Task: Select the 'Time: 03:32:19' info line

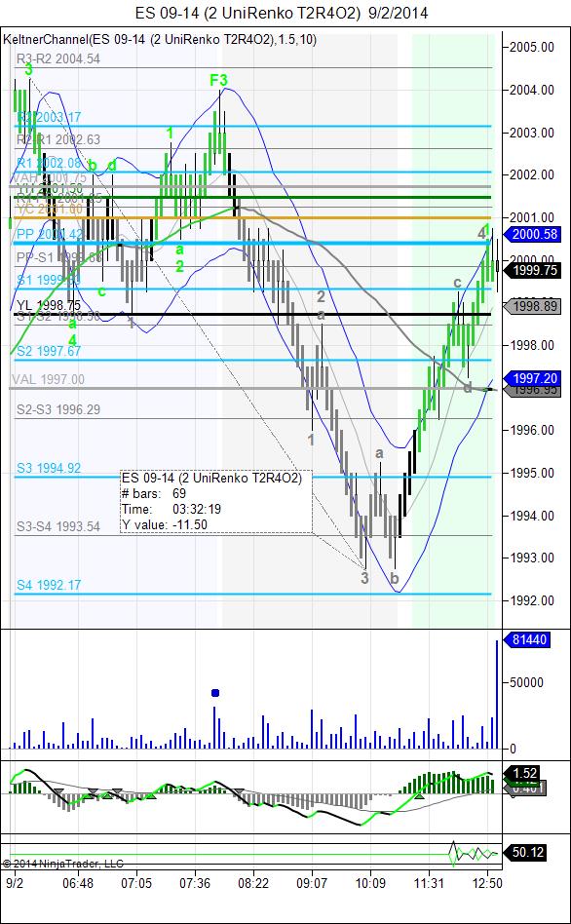Action: 171,509
